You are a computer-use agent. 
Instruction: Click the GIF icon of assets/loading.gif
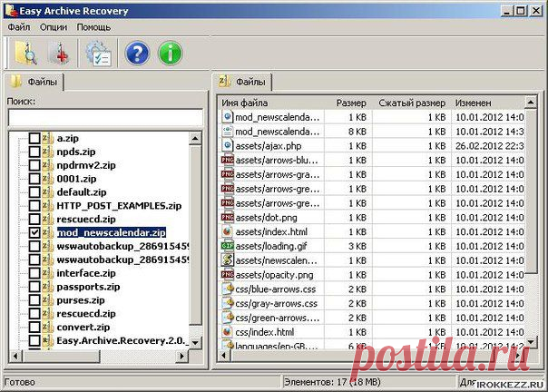(227, 246)
